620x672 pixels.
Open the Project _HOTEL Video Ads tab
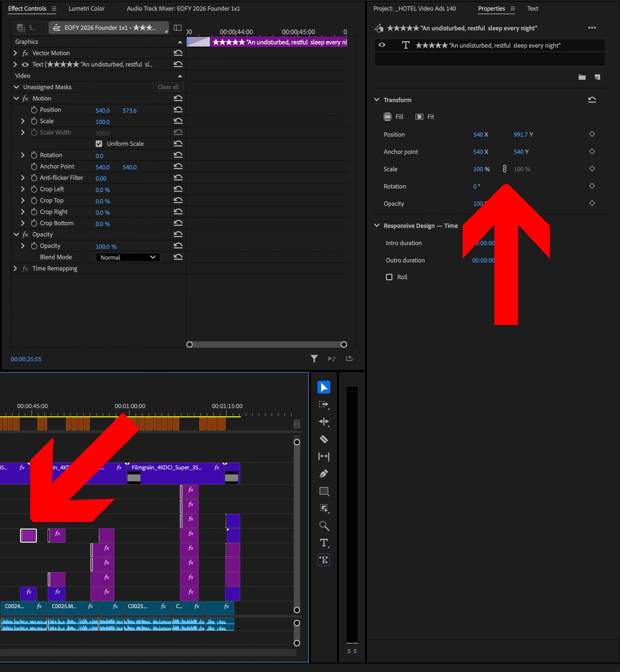click(415, 9)
